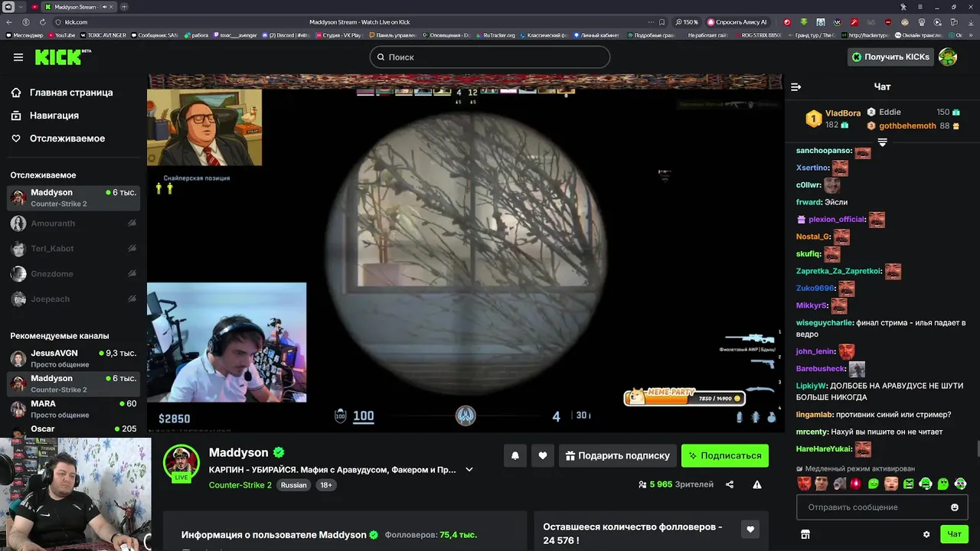Click the report warning triangle icon

pyautogui.click(x=757, y=484)
